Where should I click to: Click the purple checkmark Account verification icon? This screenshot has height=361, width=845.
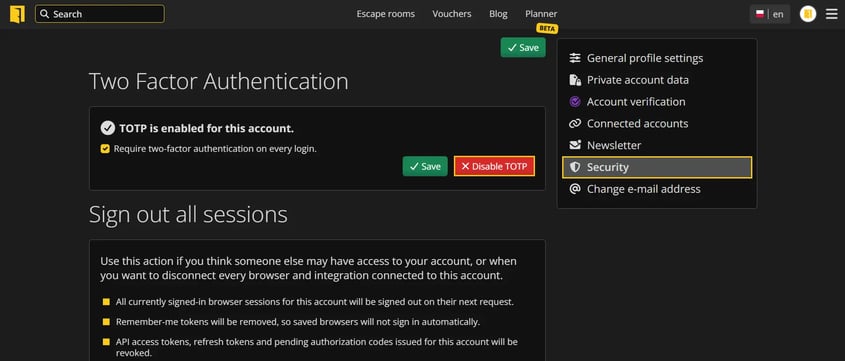(x=575, y=102)
